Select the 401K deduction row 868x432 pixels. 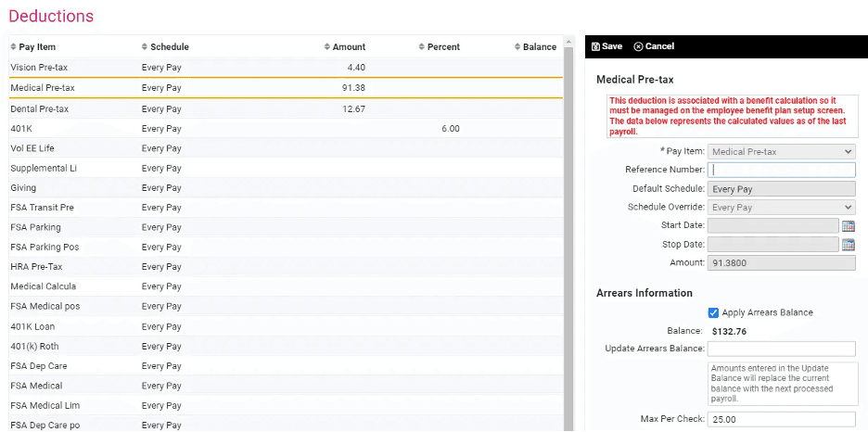(287, 129)
